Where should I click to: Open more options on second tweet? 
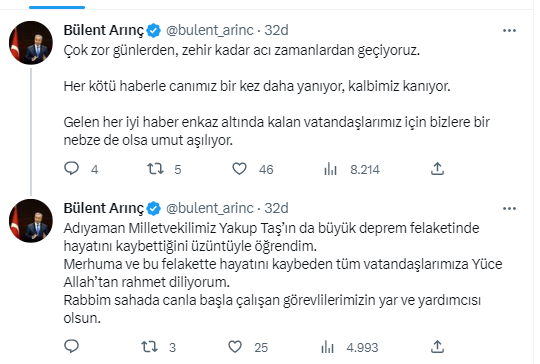(x=509, y=209)
